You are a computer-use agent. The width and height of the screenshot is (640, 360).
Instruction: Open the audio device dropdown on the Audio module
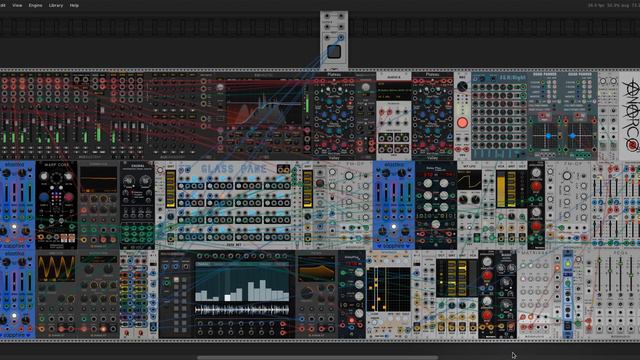393,90
